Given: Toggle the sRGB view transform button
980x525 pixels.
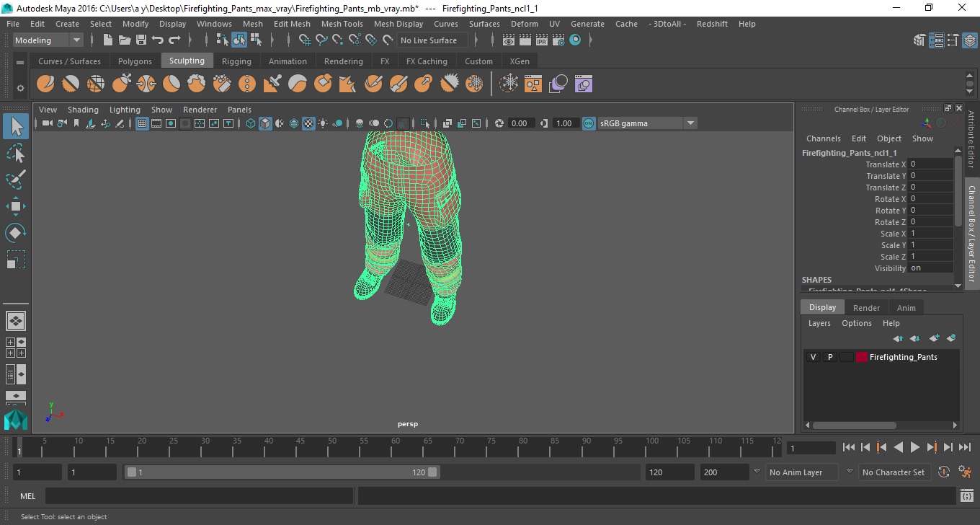Looking at the screenshot, I should coord(589,123).
